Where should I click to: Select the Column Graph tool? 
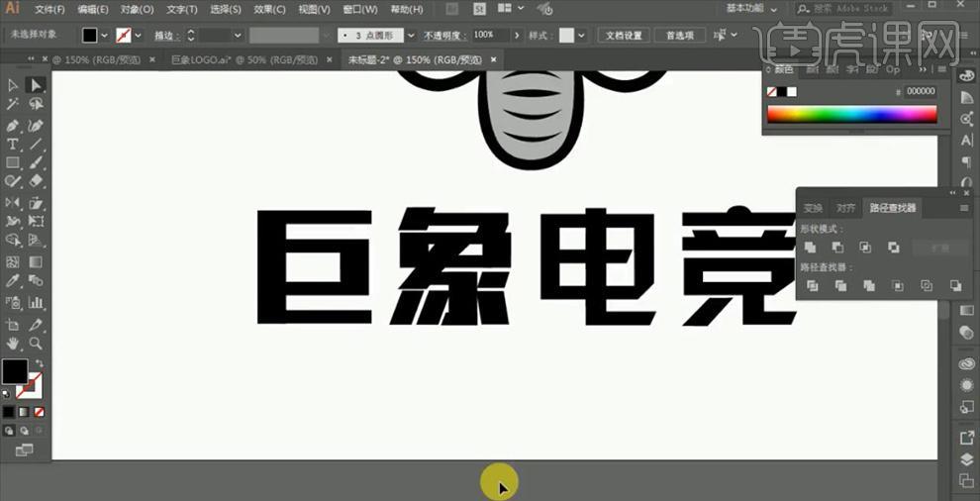point(36,303)
